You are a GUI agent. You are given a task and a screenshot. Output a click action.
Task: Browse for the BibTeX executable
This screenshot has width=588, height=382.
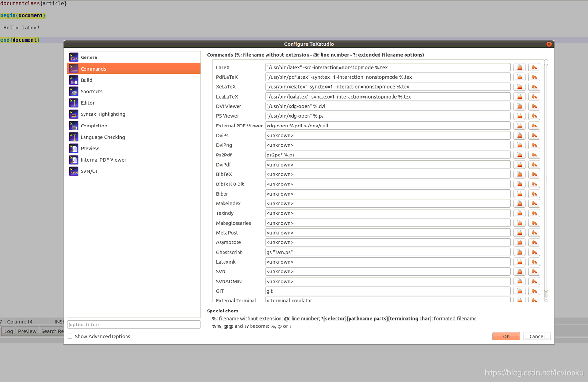(519, 174)
